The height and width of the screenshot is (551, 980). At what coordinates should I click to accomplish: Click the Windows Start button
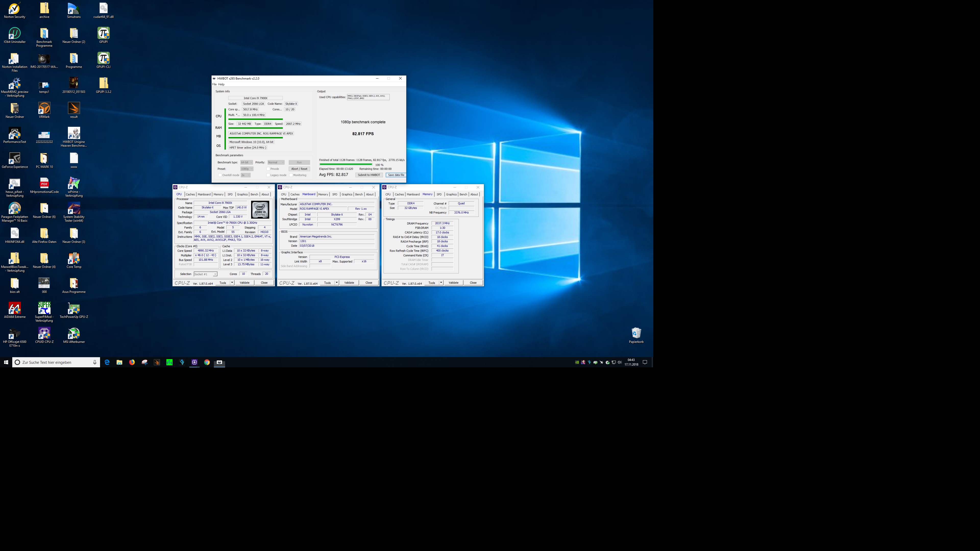click(x=6, y=362)
